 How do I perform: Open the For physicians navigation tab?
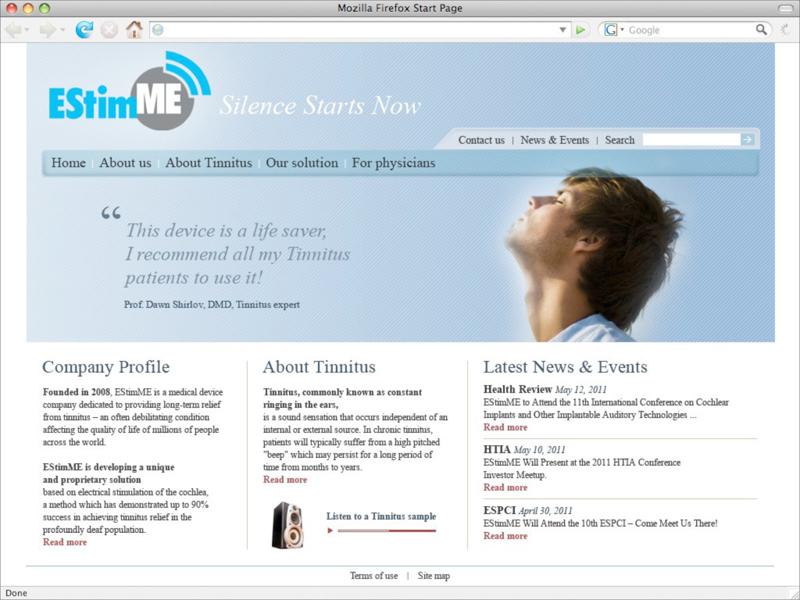393,163
